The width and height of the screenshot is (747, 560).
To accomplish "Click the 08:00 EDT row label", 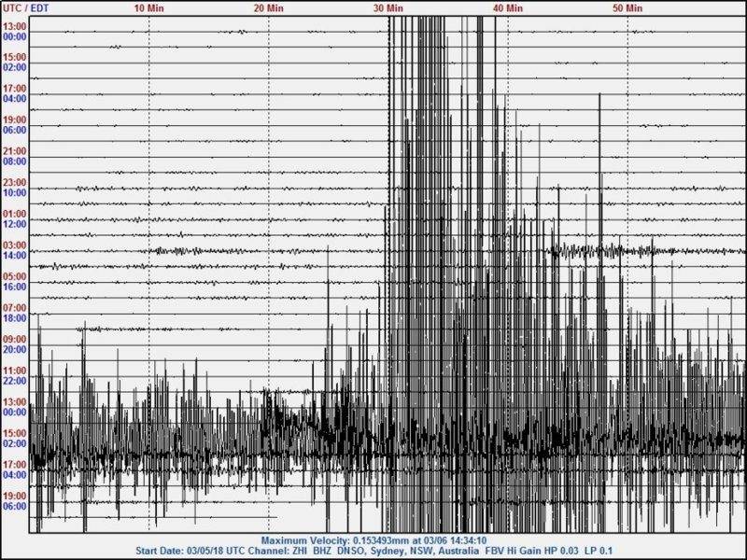I will click(x=15, y=161).
